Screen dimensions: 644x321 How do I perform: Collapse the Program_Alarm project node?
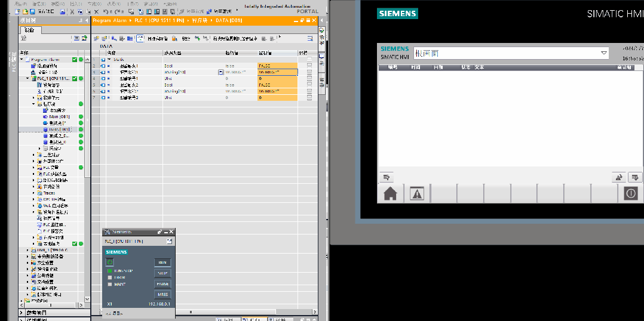click(22, 60)
